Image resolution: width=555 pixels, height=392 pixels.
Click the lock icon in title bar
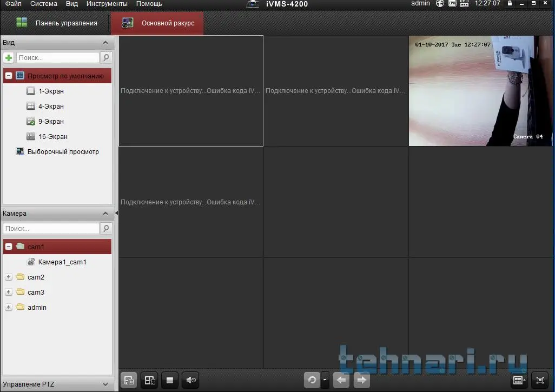point(510,4)
